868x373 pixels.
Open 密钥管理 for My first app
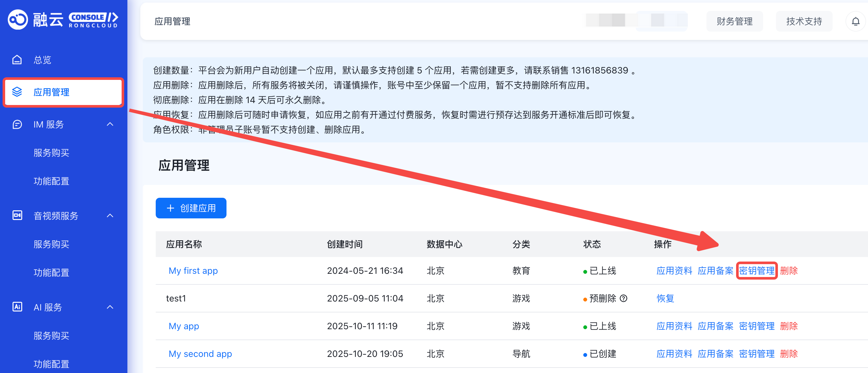756,271
